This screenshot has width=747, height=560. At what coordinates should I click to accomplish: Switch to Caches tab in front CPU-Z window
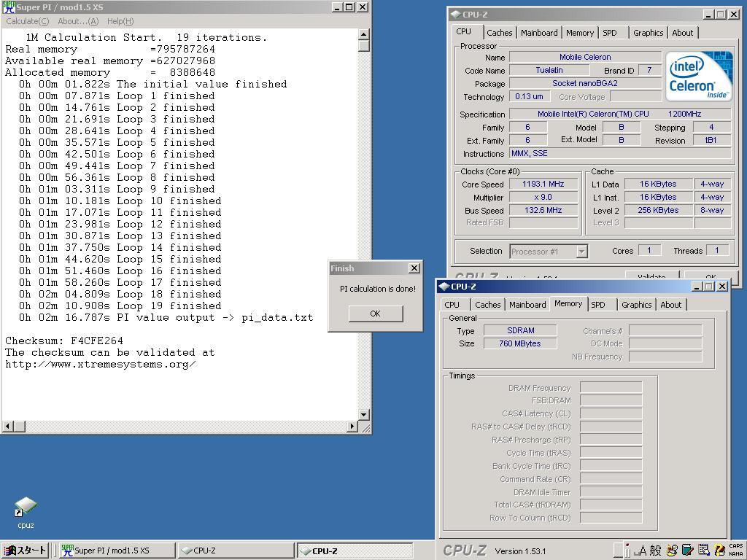coord(488,304)
